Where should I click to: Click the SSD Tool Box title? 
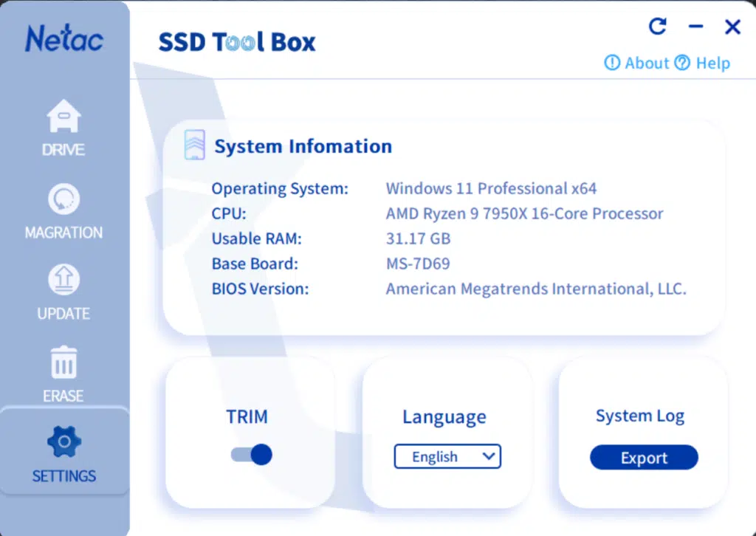tap(237, 42)
